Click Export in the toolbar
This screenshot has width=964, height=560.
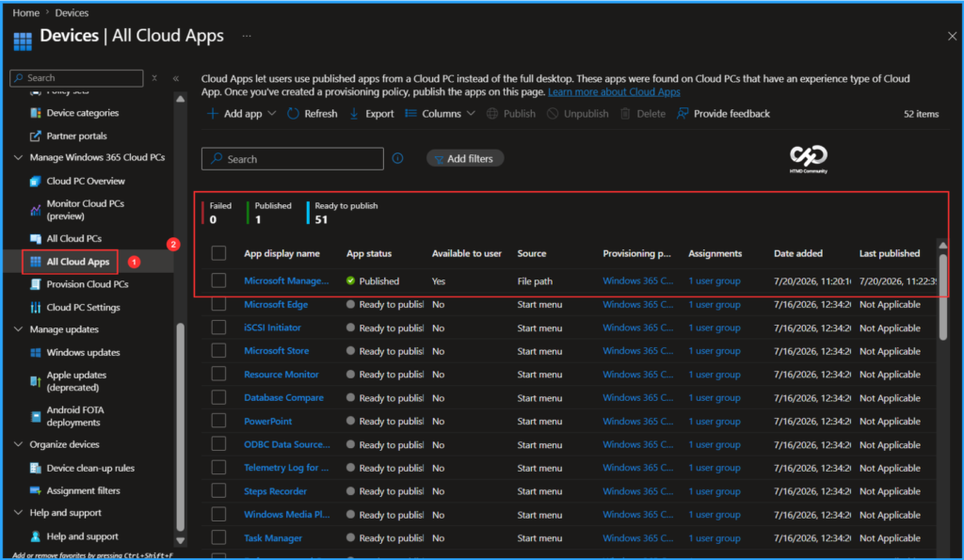pyautogui.click(x=372, y=114)
